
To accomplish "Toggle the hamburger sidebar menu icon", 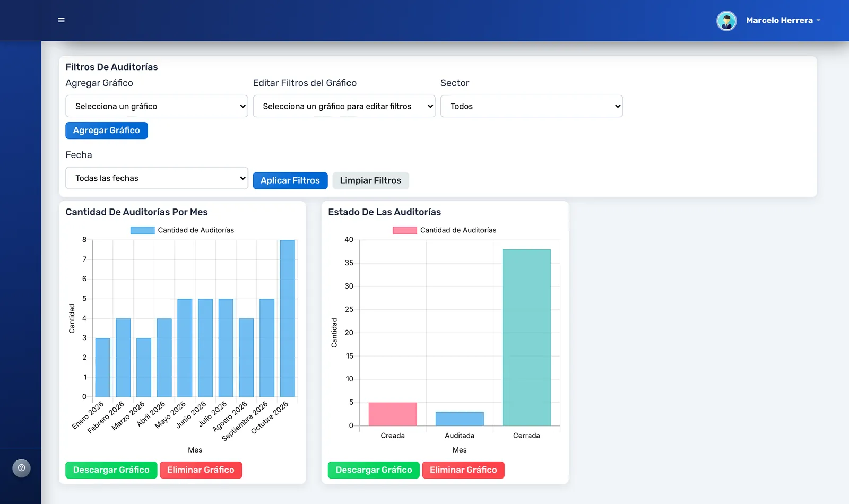I will tap(61, 20).
